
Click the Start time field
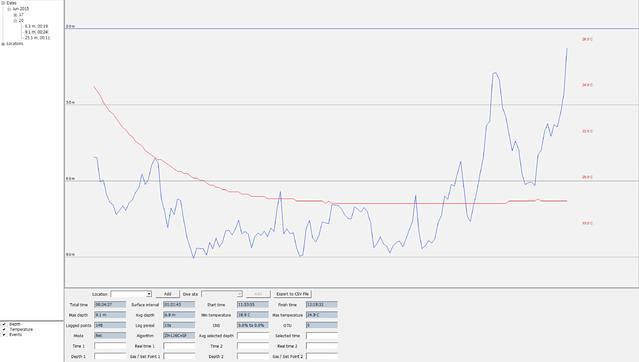click(253, 305)
